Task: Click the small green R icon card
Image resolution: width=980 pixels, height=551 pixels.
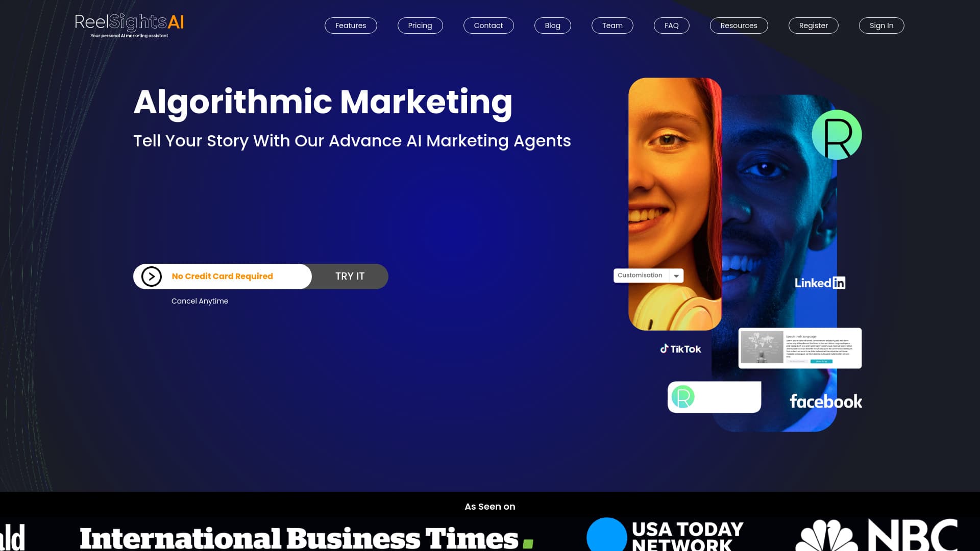Action: (x=714, y=397)
